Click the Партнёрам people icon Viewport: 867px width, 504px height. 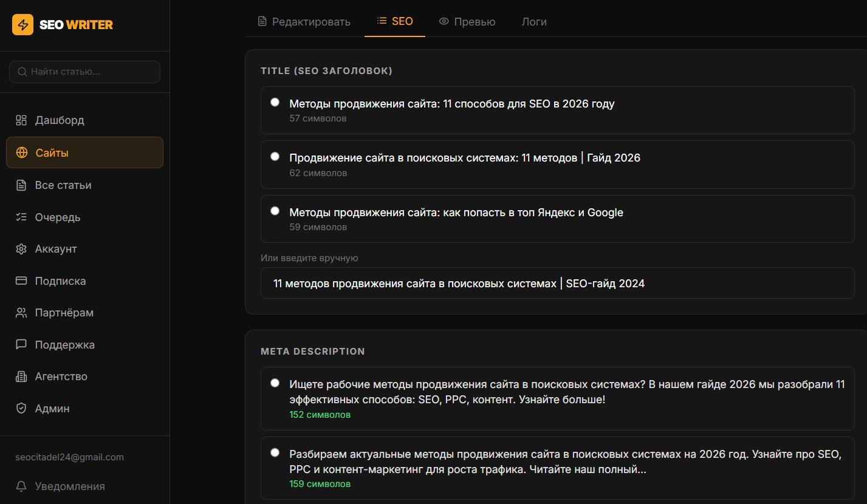[21, 313]
